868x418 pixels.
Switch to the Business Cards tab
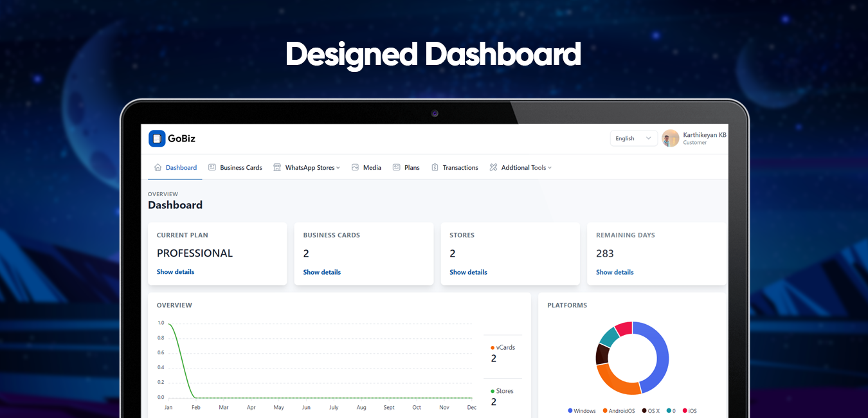[240, 168]
